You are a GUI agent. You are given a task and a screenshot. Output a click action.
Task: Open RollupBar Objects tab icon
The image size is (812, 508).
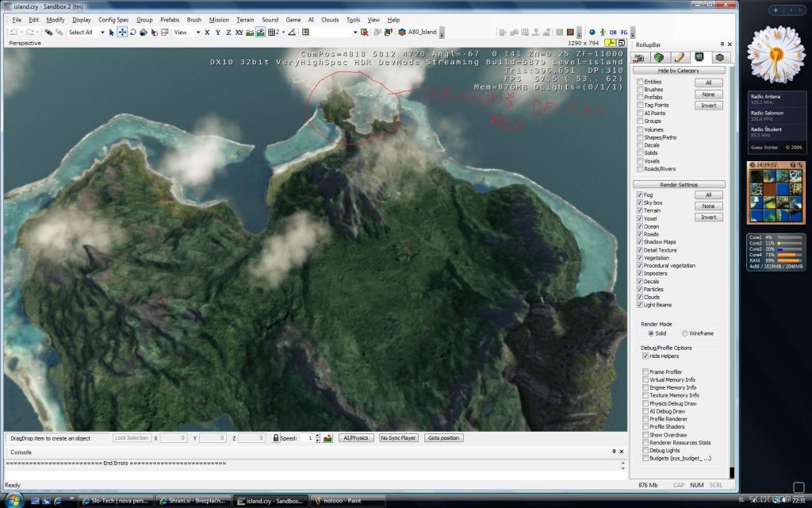(x=639, y=57)
